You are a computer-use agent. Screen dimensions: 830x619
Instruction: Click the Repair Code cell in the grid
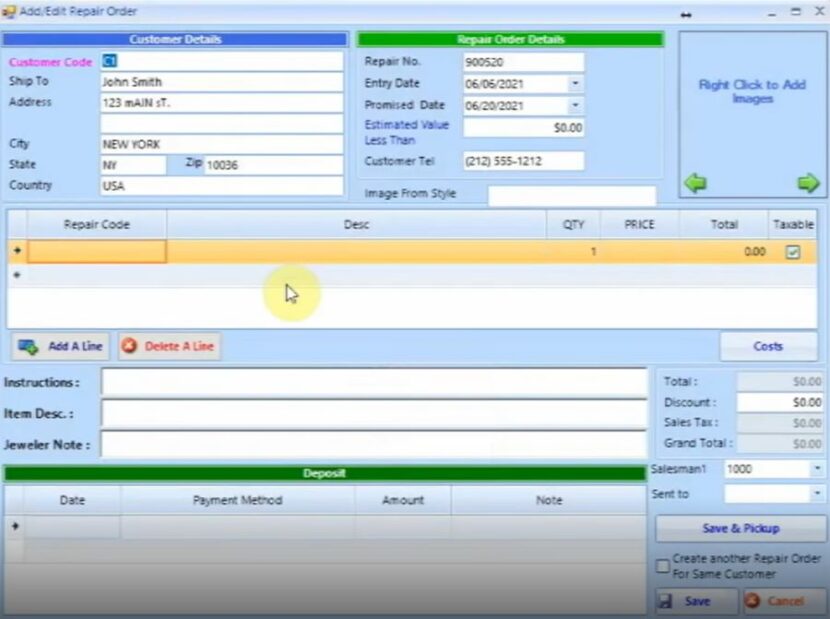97,252
